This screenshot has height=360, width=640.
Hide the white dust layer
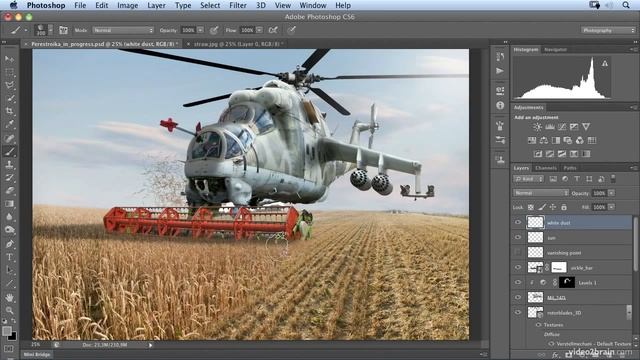coord(518,222)
